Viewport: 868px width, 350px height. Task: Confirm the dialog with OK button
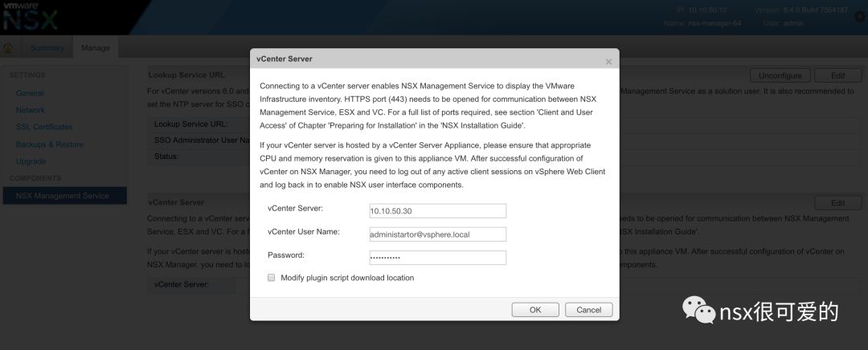535,310
